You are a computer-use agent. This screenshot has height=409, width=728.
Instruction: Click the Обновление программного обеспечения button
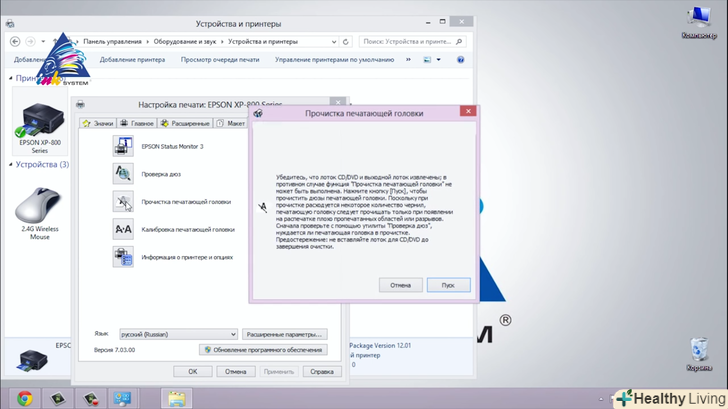[263, 350]
